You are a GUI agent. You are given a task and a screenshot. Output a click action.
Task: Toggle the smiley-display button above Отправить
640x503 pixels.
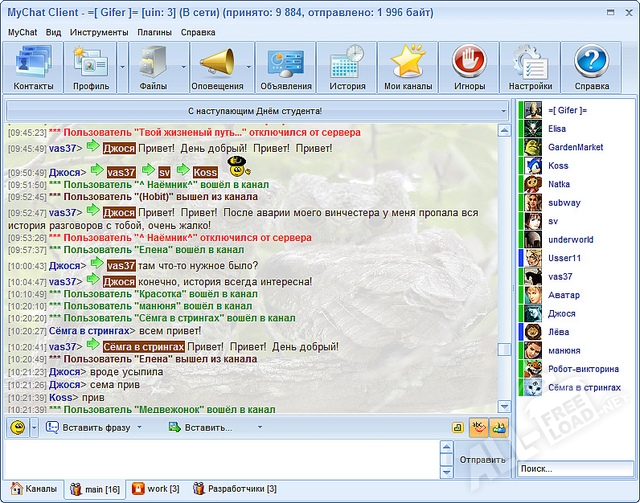(478, 428)
